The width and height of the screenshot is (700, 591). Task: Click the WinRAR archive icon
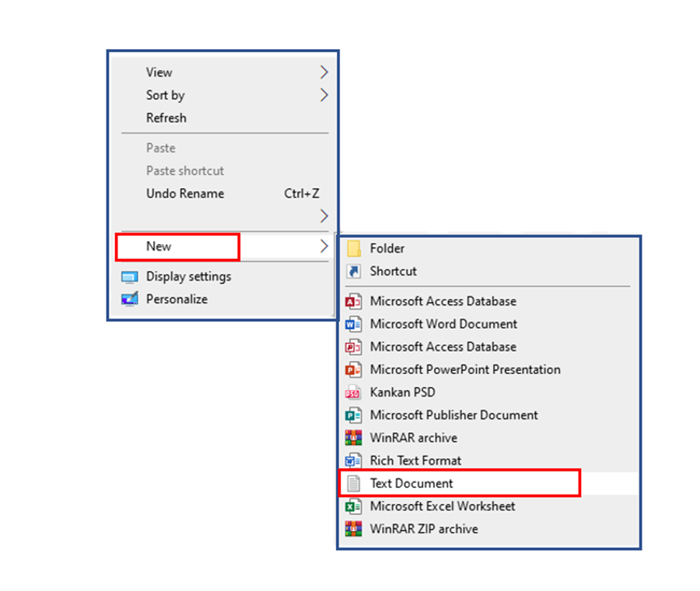coord(353,438)
